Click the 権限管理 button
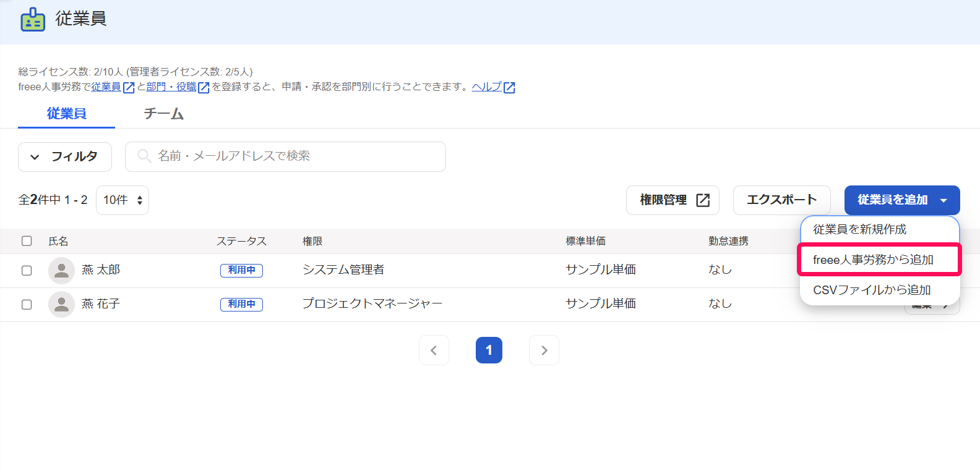Image resolution: width=980 pixels, height=471 pixels. [x=673, y=200]
